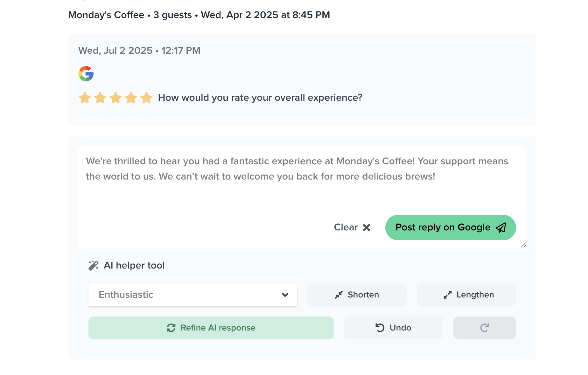The image size is (588, 375).
Task: Click the refresh arrows icon on Refine
Action: click(x=171, y=328)
